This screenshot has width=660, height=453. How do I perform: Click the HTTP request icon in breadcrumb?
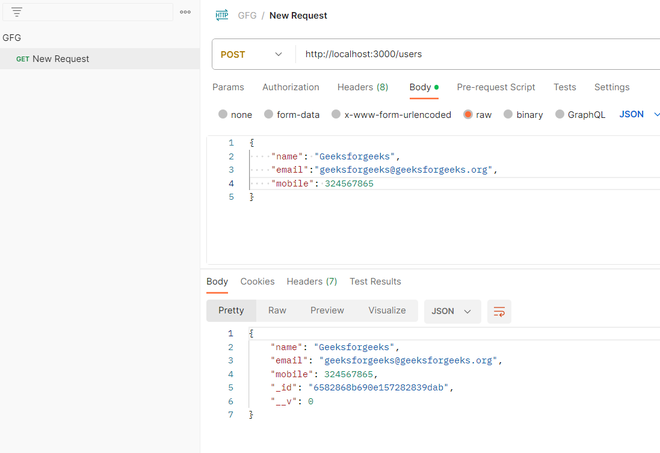pyautogui.click(x=222, y=16)
